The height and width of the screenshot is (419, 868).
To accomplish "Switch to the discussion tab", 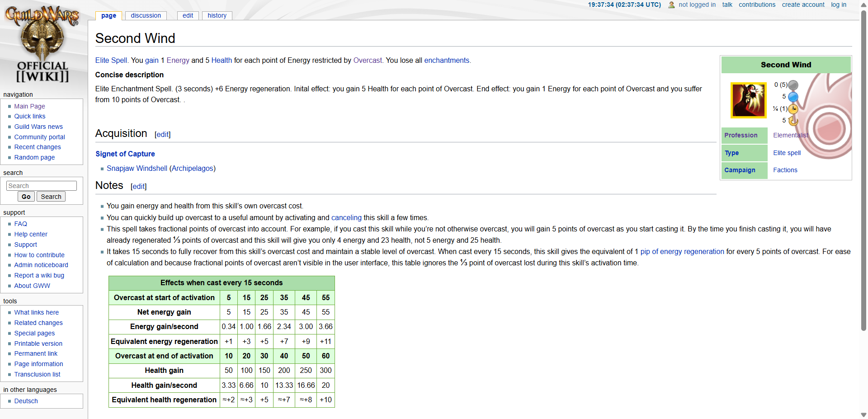I will pos(146,15).
